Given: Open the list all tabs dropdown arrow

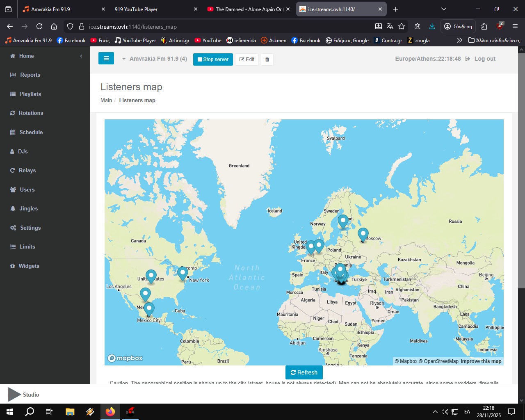Looking at the screenshot, I should [443, 9].
